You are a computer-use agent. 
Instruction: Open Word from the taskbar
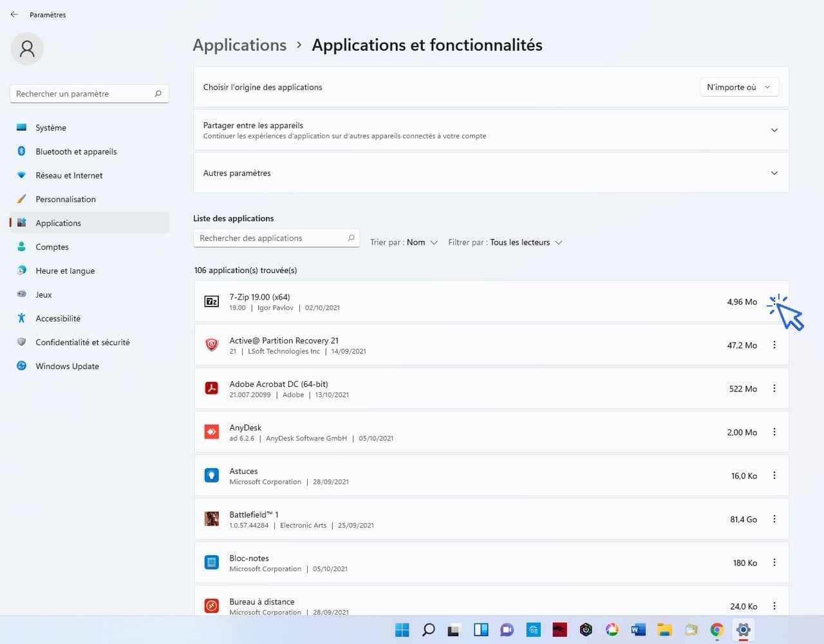click(638, 630)
